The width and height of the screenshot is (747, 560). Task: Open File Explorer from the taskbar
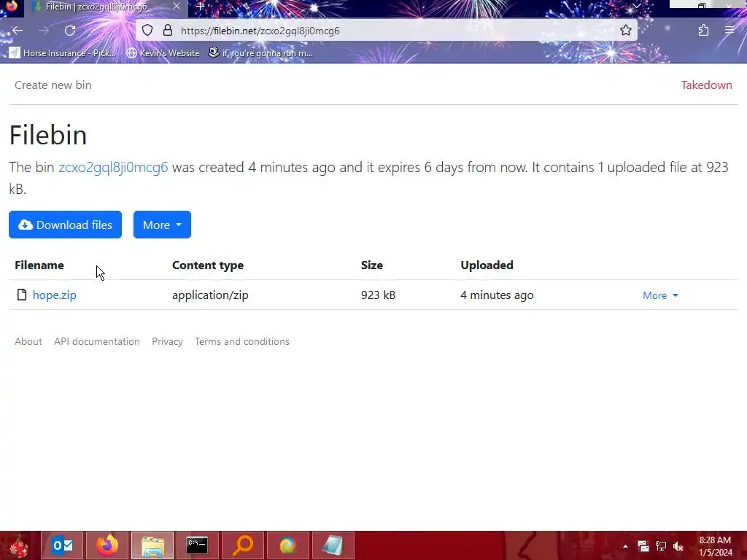[152, 545]
